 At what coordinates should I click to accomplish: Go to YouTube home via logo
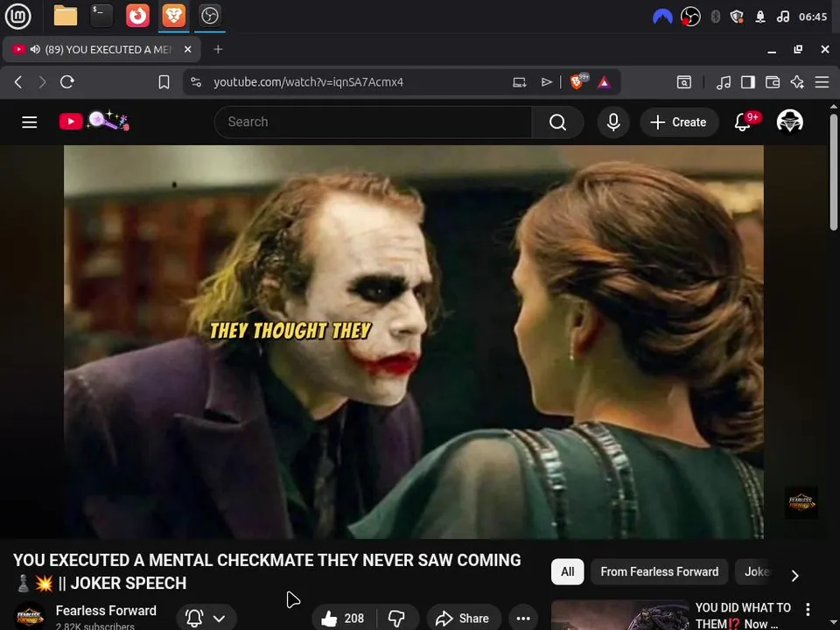tap(94, 122)
